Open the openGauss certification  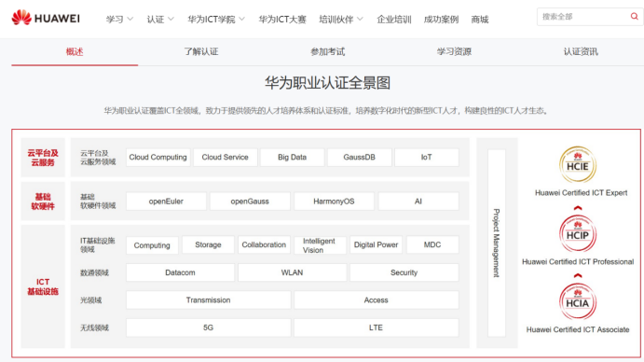click(x=250, y=202)
